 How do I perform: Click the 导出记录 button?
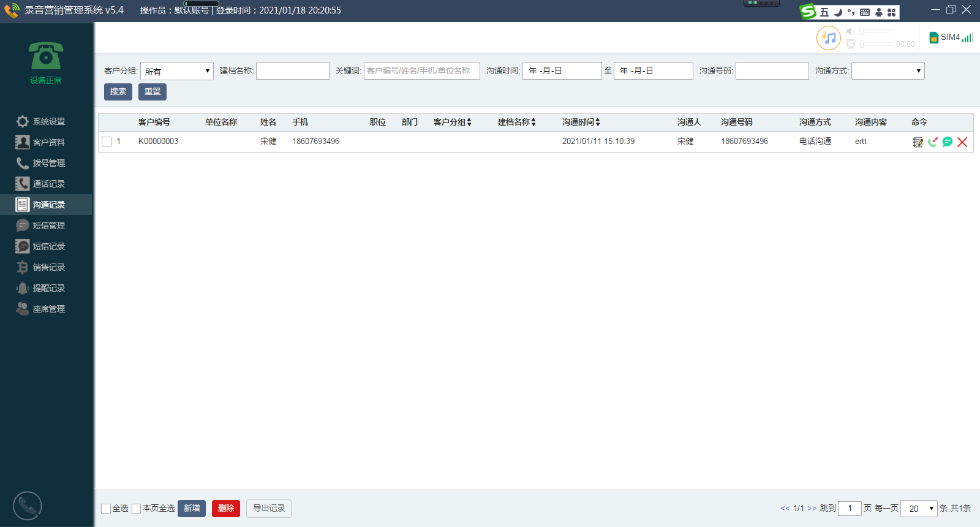click(x=269, y=509)
